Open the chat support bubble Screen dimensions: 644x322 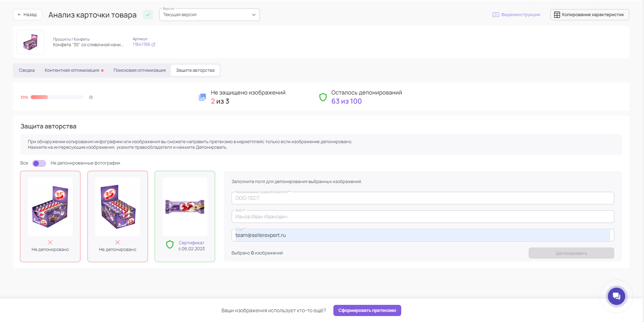pos(616,296)
